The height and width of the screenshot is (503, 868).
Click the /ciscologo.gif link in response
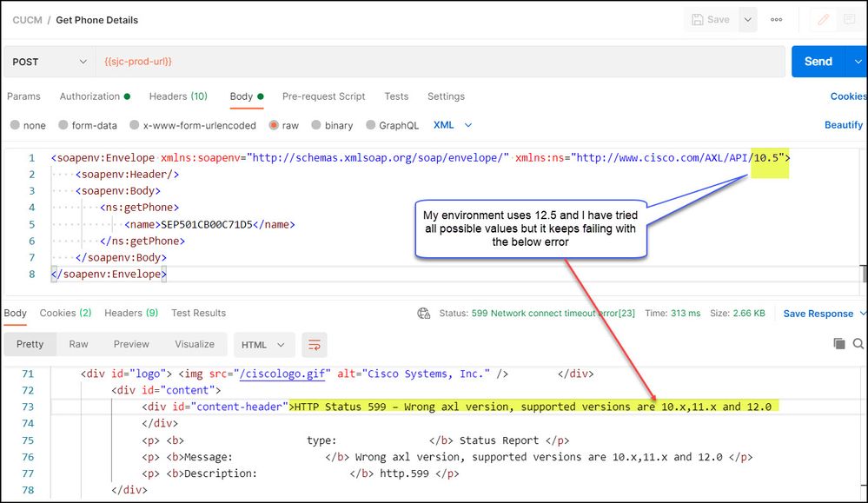coord(282,374)
